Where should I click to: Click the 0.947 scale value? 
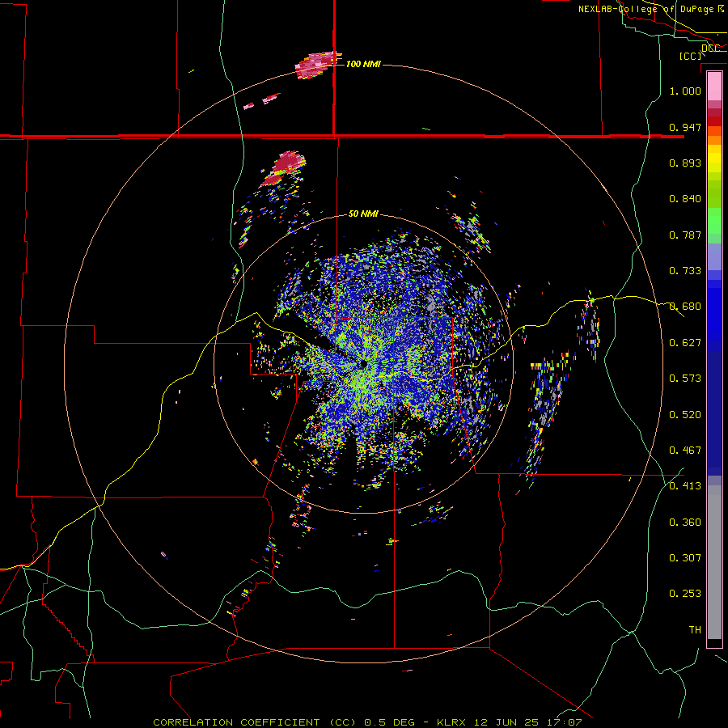685,127
